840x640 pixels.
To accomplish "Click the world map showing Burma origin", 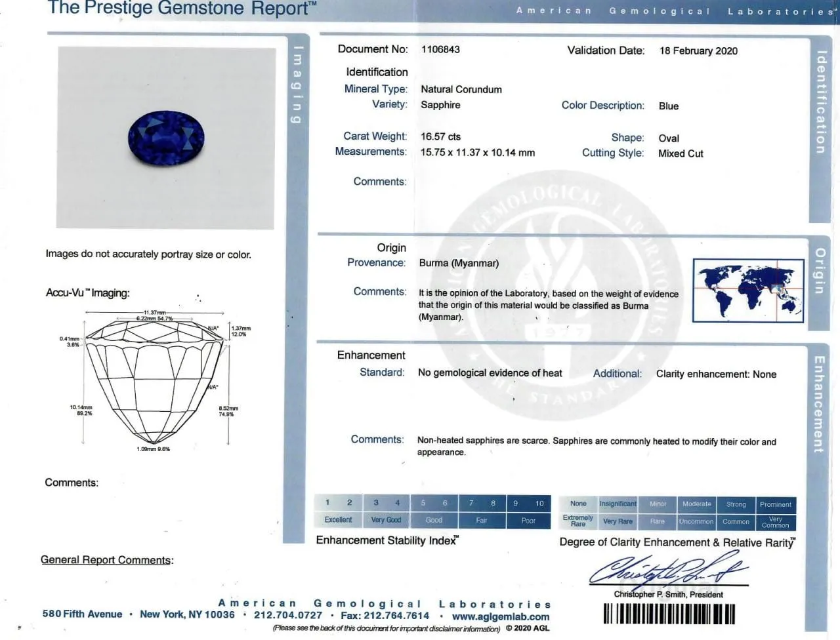I will point(748,290).
